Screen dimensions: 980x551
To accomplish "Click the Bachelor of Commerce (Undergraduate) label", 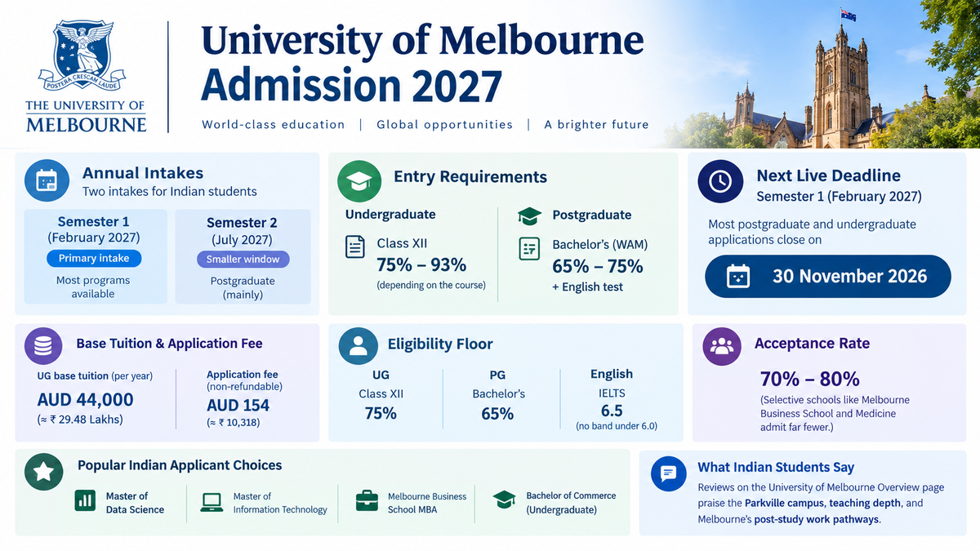I will 571,502.
